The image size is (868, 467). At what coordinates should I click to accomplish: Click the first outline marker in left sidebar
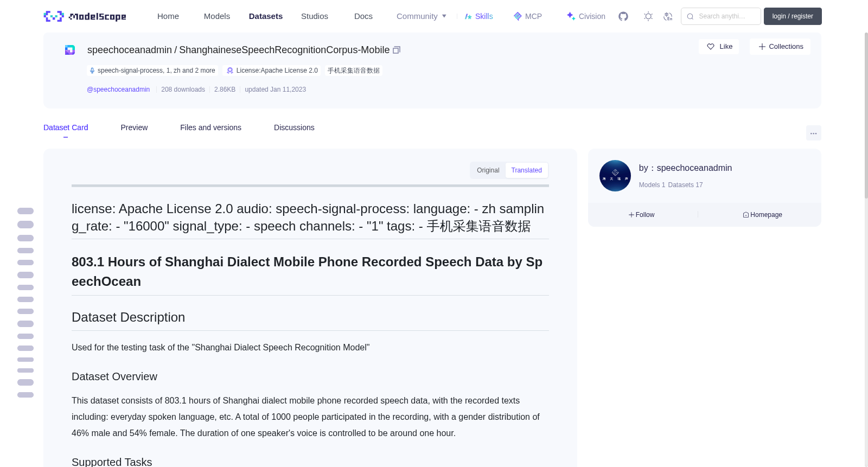click(25, 211)
